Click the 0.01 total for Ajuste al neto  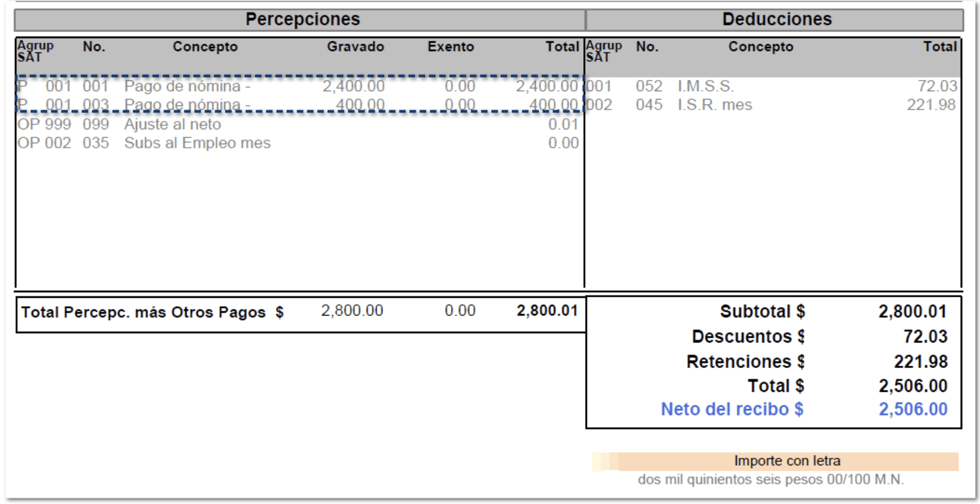[x=563, y=124]
